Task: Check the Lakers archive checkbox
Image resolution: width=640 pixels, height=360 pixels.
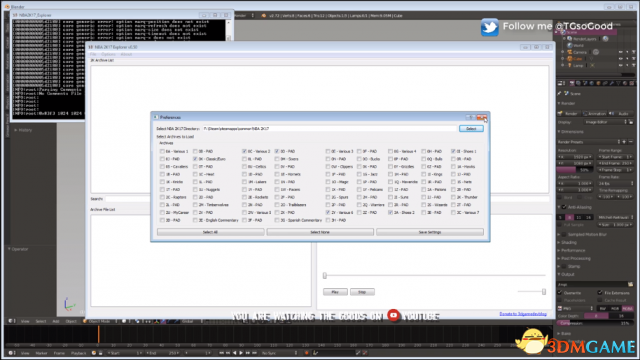Action: click(244, 182)
